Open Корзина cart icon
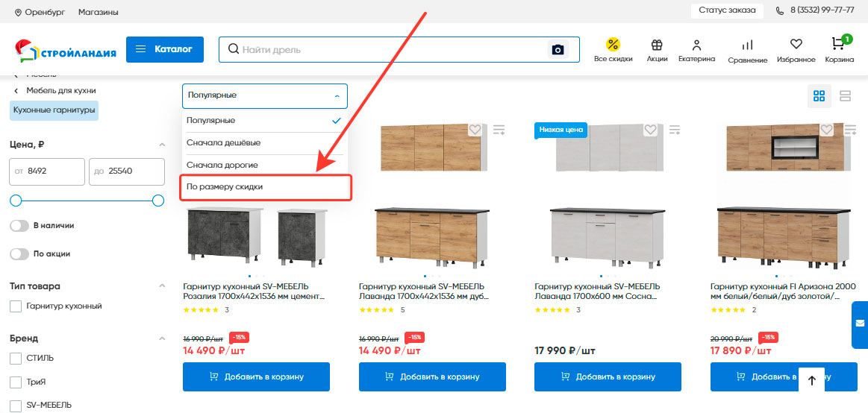868x413 pixels. coord(839,44)
